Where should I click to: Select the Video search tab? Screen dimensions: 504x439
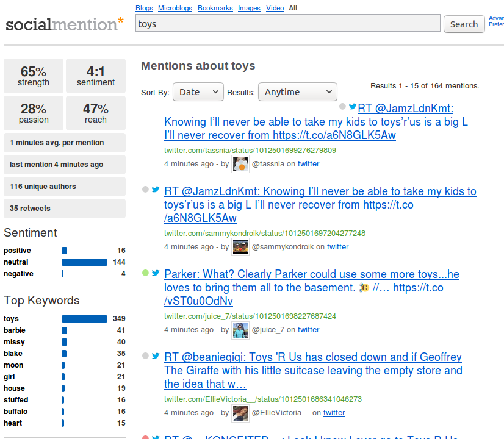tap(275, 8)
